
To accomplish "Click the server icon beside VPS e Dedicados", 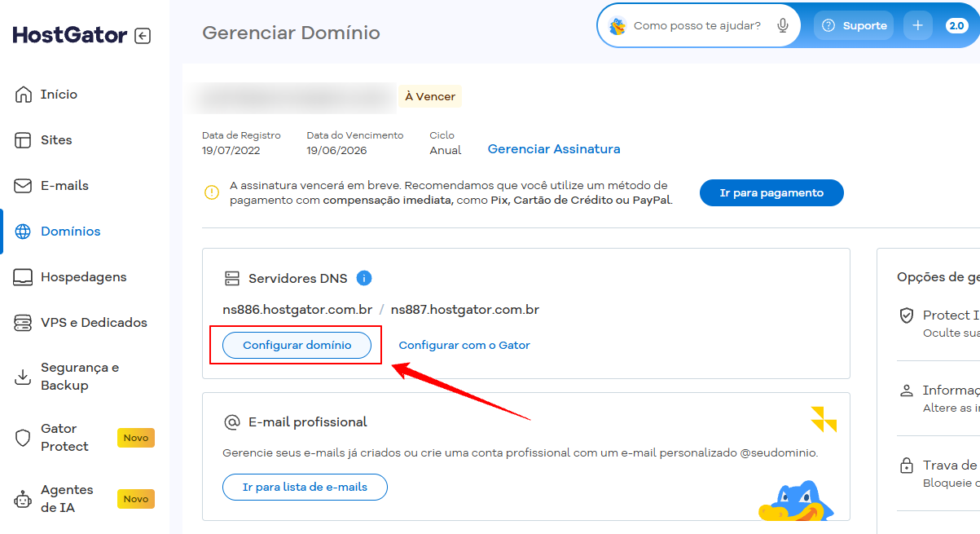I will coord(23,323).
